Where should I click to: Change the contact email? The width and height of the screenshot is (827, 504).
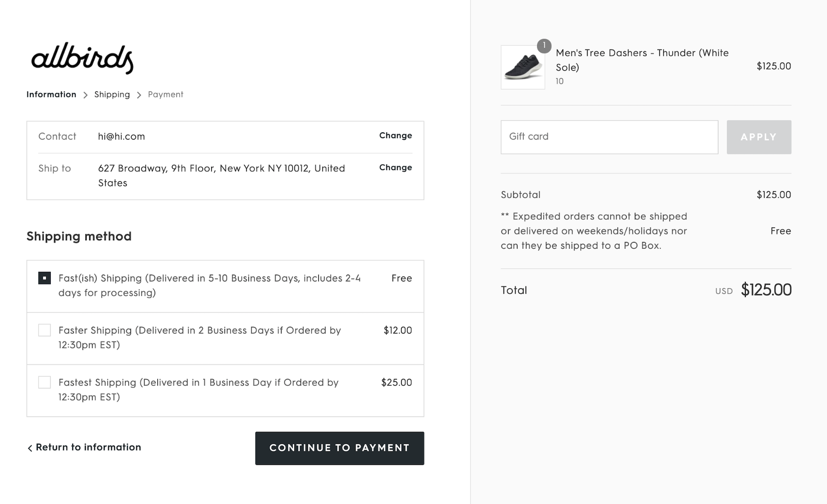[x=395, y=136]
